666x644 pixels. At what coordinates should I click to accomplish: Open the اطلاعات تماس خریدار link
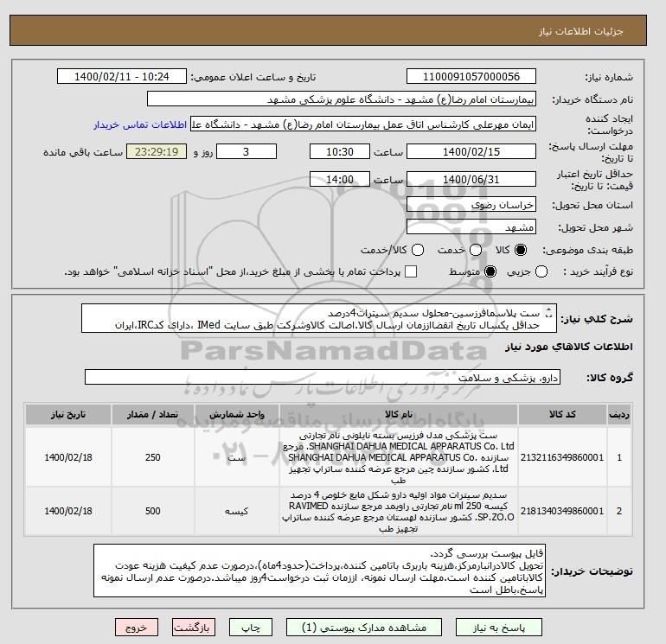(140, 124)
